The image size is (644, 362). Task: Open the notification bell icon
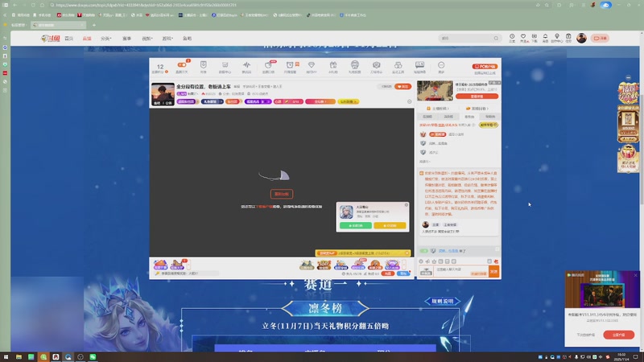(546, 38)
